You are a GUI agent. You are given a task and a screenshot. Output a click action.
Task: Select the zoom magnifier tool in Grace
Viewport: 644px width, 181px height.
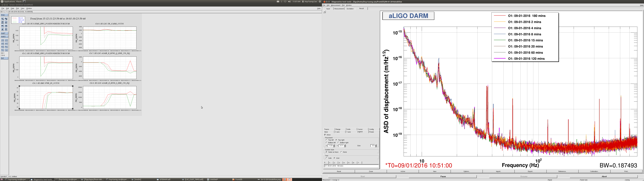click(3, 19)
